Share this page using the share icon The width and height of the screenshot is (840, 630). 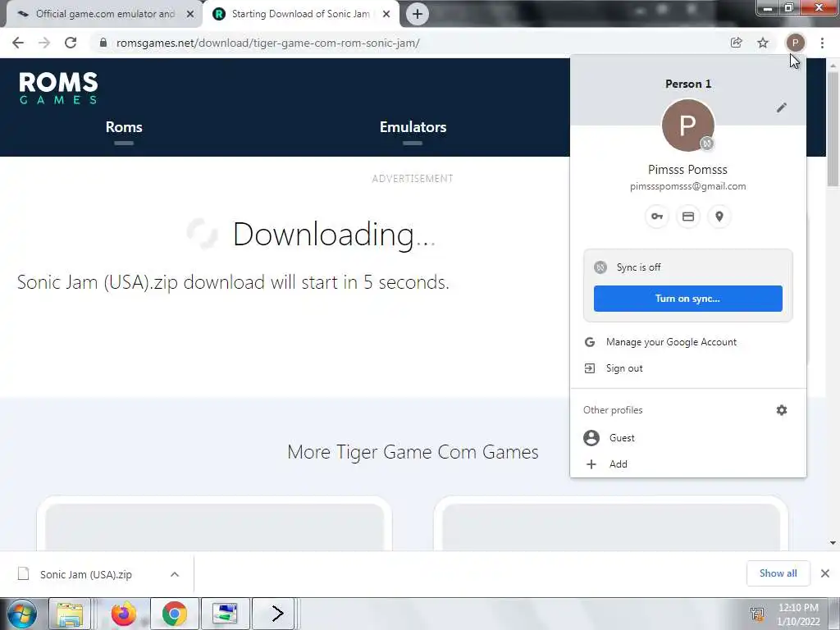[x=737, y=43]
